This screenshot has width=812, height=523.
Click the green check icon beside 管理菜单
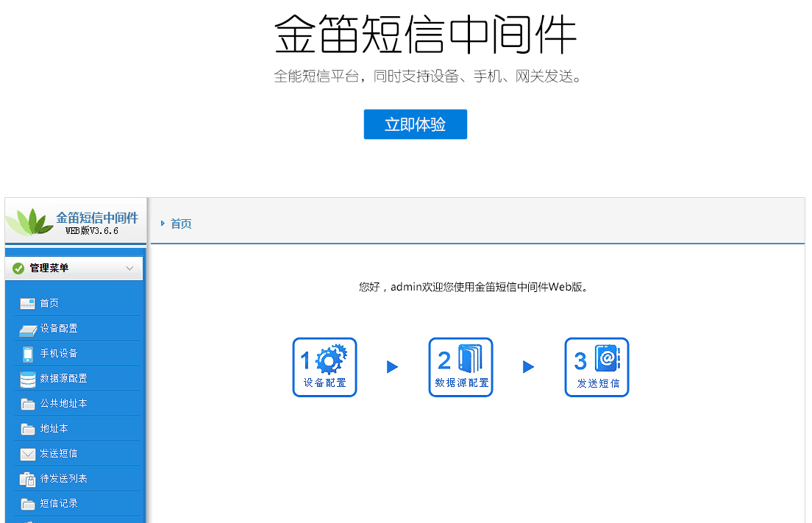[x=18, y=268]
